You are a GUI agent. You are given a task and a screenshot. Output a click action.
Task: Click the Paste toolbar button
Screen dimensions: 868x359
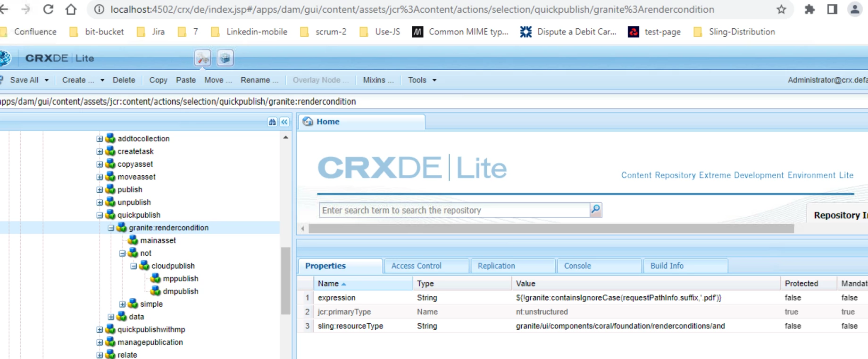pos(186,80)
